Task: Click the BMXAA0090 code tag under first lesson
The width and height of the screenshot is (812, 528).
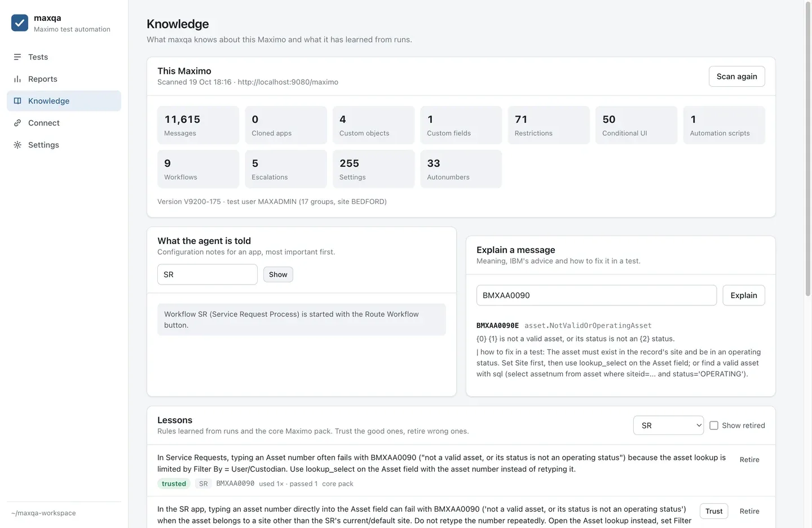Action: coord(235,483)
